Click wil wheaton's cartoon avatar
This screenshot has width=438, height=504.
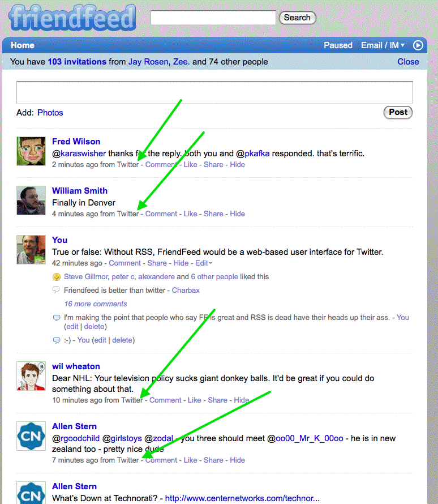coord(31,376)
